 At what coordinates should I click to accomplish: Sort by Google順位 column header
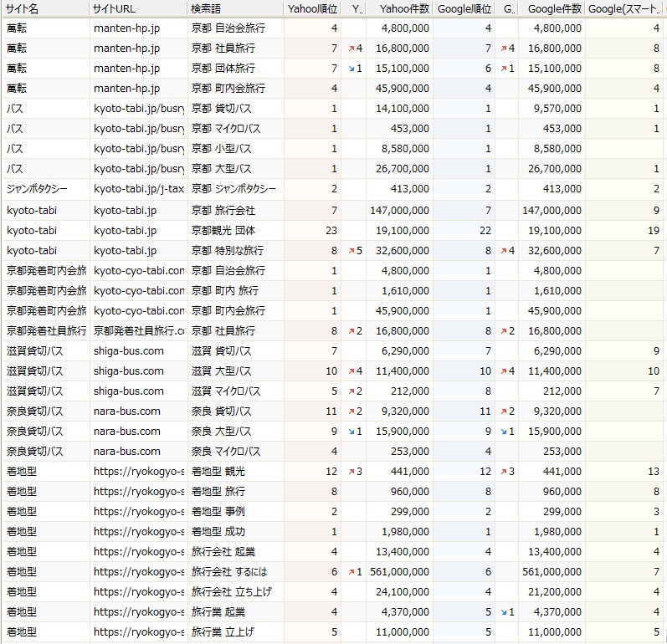(x=464, y=8)
